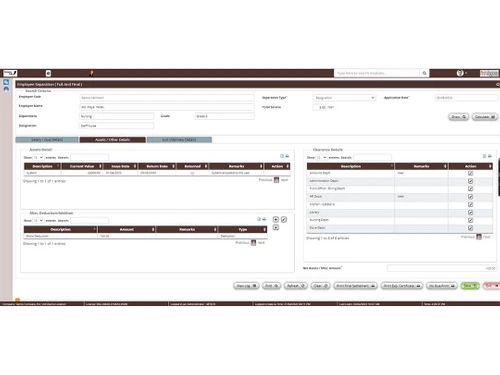Edit clearance for Nursing Deptt row
The width and height of the screenshot is (500, 375).
pos(470,220)
